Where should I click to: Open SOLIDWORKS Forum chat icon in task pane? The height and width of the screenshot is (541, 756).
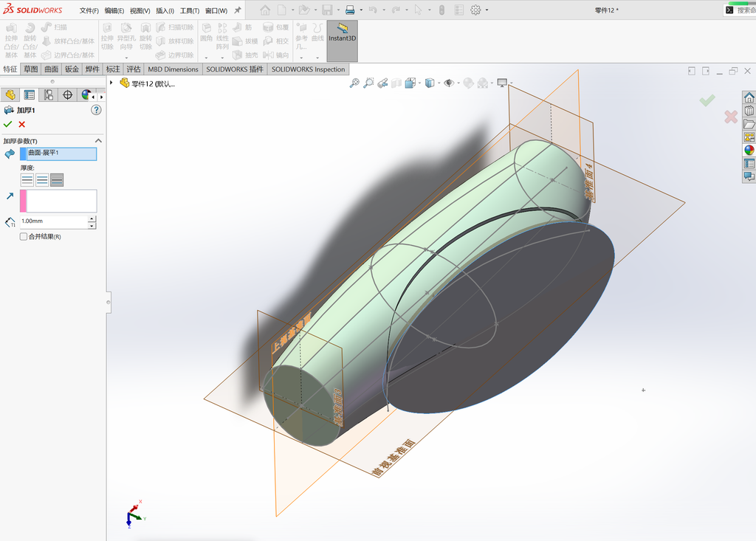749,176
